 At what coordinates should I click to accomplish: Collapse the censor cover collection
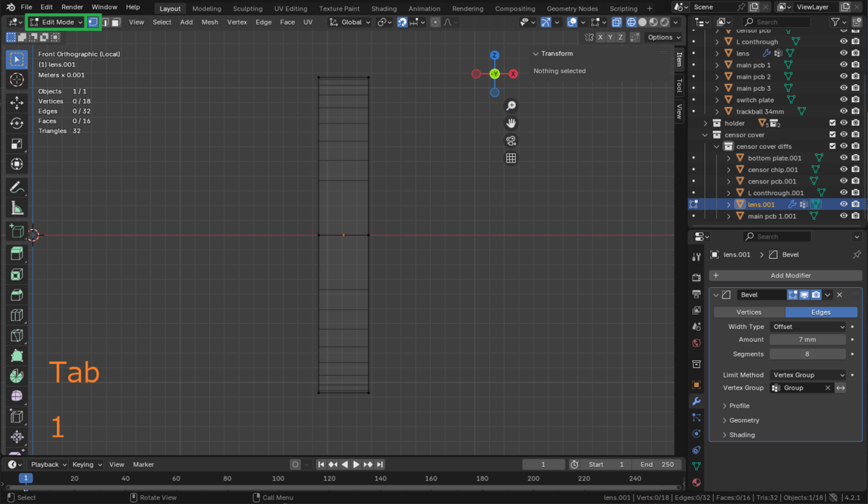tap(705, 134)
